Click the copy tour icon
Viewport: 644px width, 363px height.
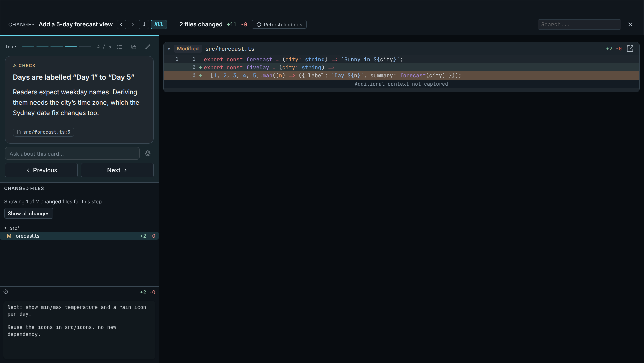[134, 47]
